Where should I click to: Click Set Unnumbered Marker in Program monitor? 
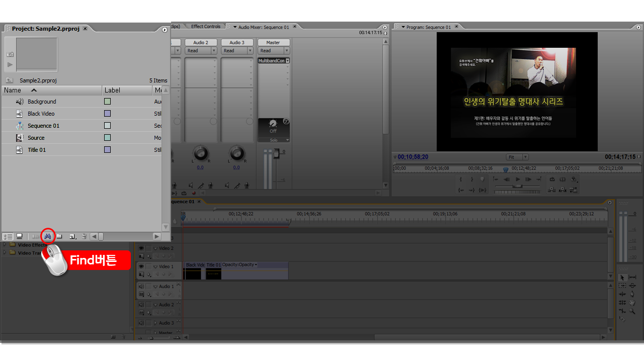coord(482,179)
